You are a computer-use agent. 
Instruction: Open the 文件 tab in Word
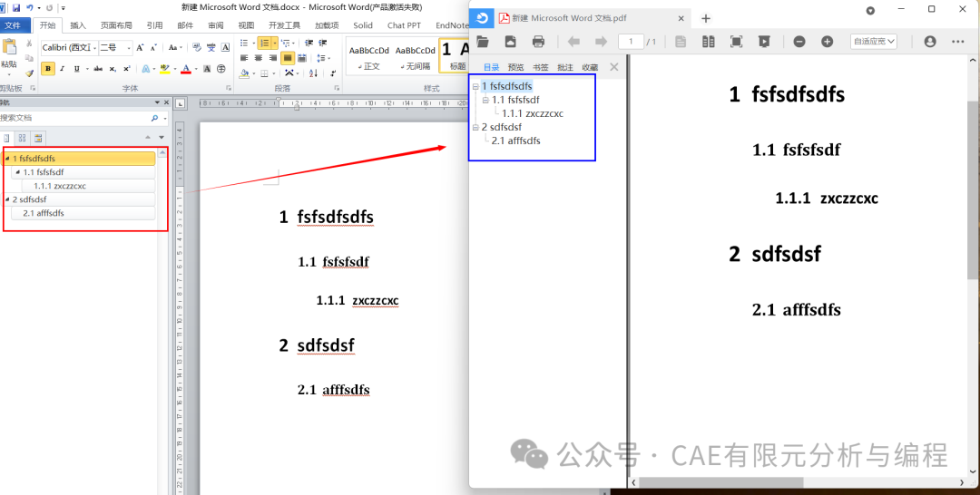point(14,25)
